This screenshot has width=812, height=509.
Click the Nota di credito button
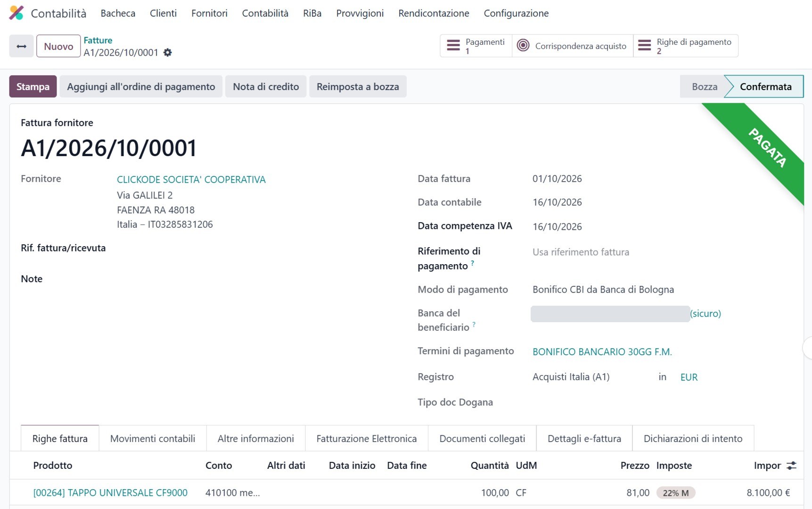click(x=266, y=86)
